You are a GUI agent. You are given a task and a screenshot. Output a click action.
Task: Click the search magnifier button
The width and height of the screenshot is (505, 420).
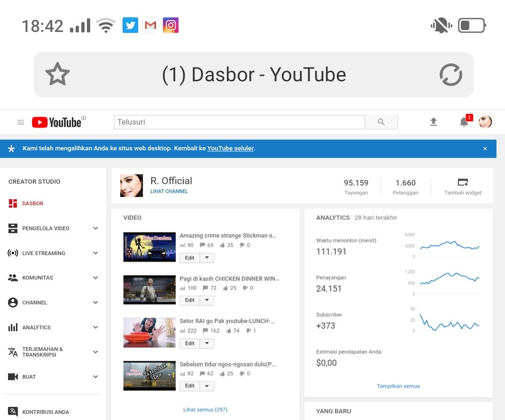(x=381, y=122)
